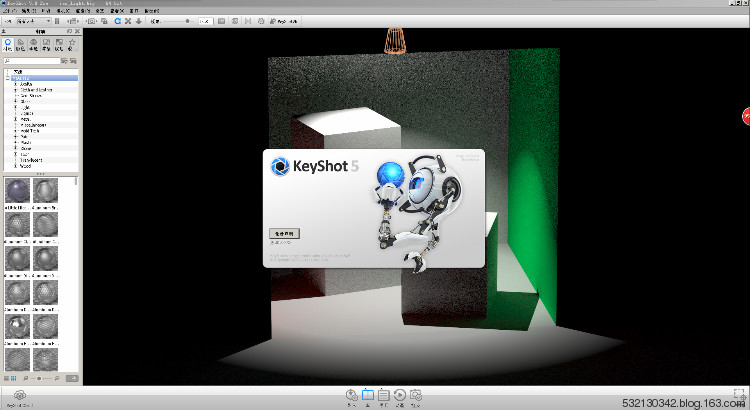Expand the Wood folder

[x=15, y=166]
